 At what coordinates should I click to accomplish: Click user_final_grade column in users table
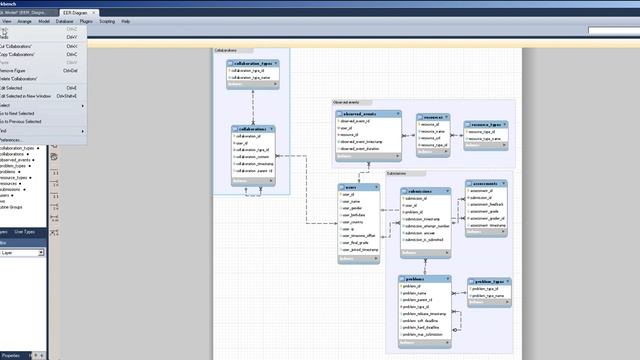(355, 243)
